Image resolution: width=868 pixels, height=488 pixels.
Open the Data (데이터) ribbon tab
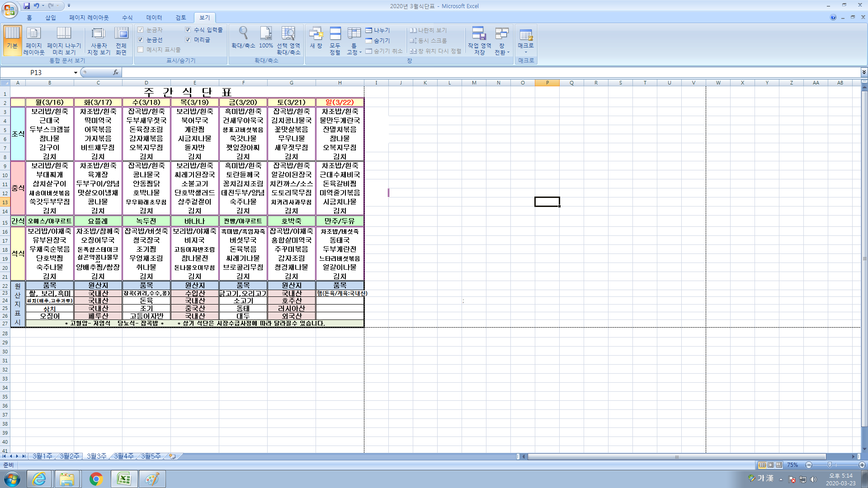click(154, 18)
